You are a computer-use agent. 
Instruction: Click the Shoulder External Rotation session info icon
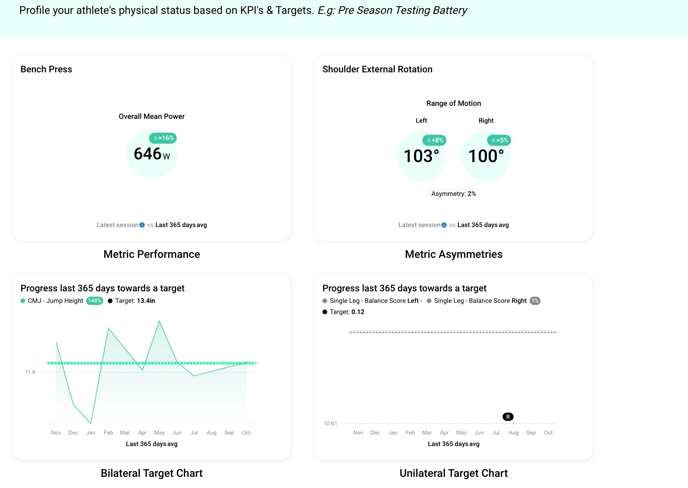pos(444,225)
